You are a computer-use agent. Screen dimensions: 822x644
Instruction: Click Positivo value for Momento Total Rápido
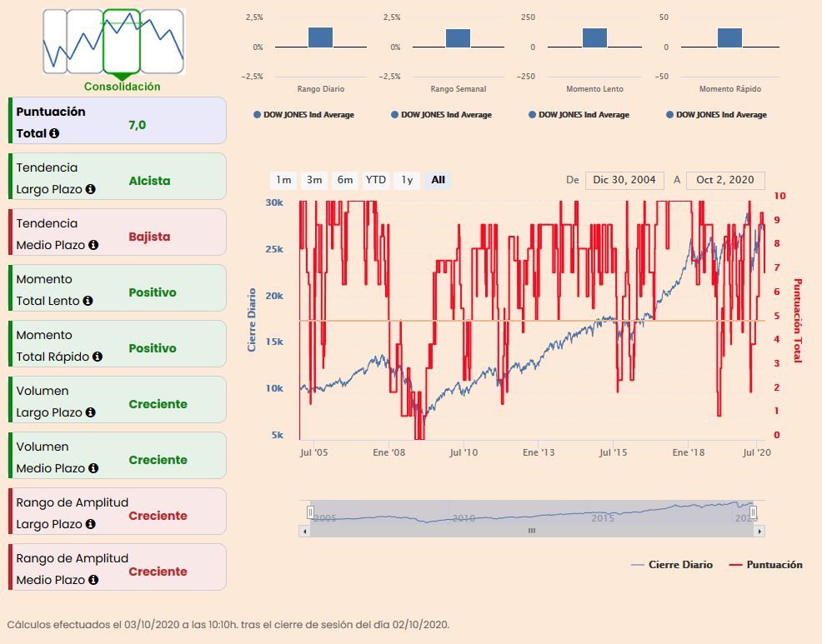point(153,348)
